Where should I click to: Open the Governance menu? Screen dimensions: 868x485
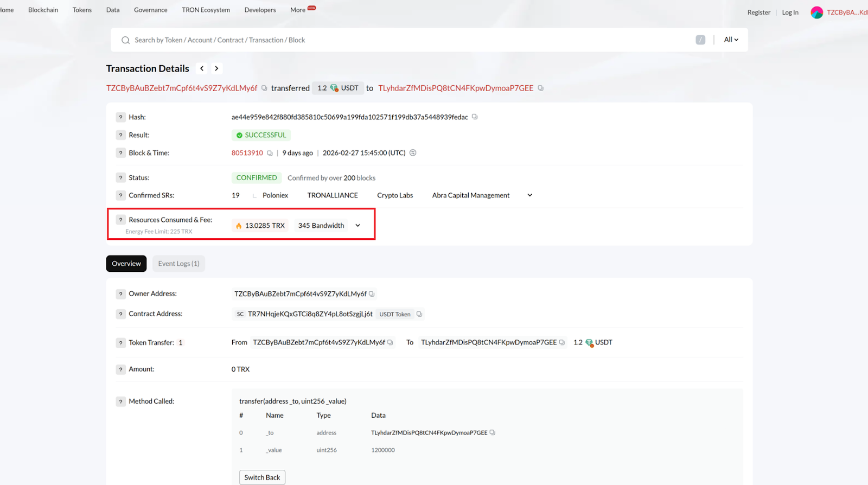point(150,10)
